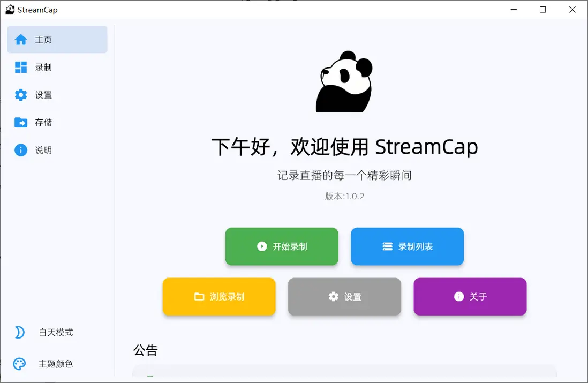This screenshot has height=383, width=588.
Task: Click the moon icon for 白天模式
Action: click(x=19, y=332)
